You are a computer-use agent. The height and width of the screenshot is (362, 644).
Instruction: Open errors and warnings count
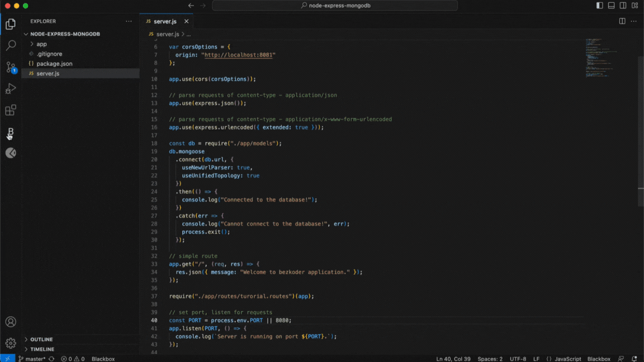[x=73, y=359]
